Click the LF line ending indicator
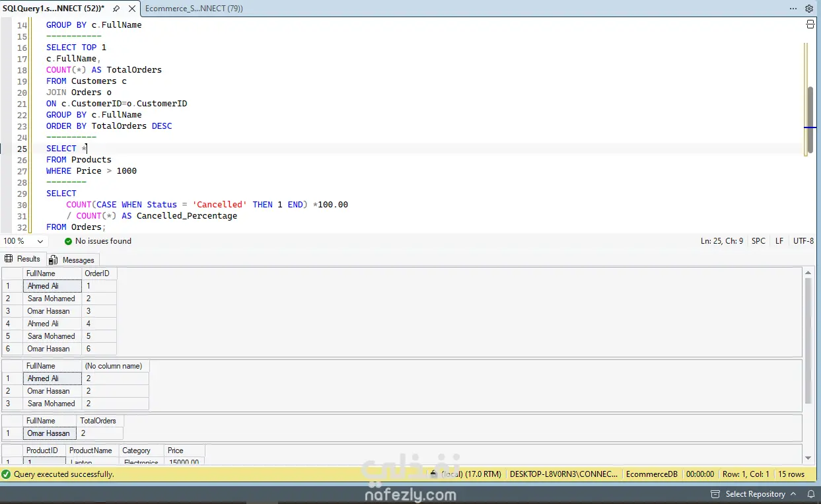Screen dimensions: 821x504 pyautogui.click(x=779, y=241)
